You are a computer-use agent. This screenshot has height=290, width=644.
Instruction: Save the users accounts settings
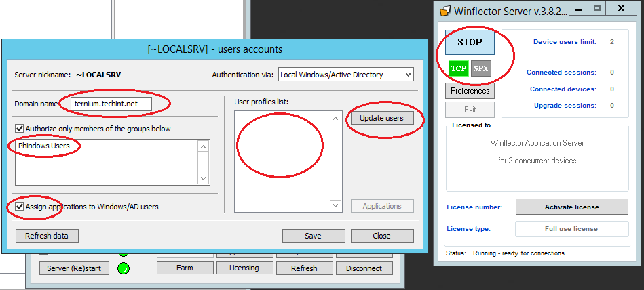(x=313, y=236)
